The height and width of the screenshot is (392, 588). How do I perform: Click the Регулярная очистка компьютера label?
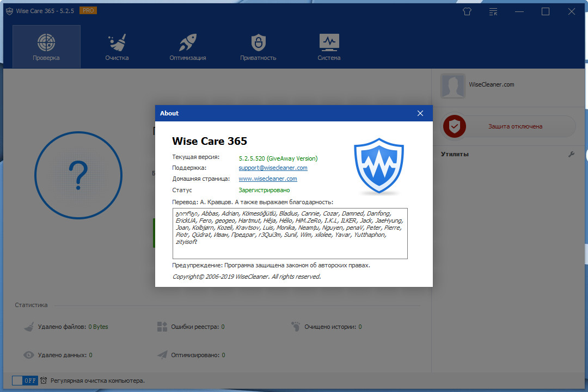[x=97, y=381]
